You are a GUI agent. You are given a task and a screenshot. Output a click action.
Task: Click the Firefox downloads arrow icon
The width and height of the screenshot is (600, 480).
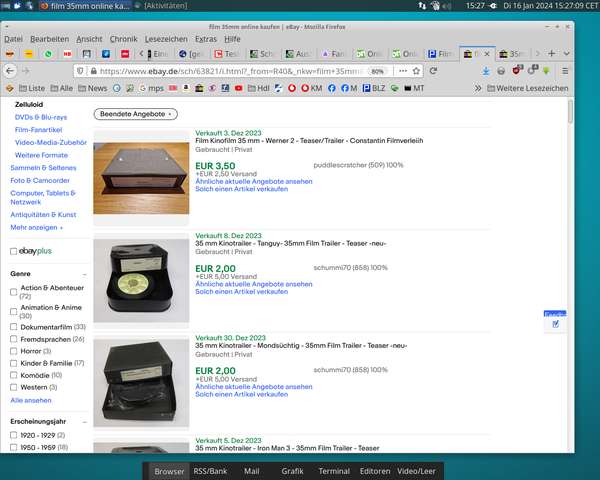coord(486,71)
